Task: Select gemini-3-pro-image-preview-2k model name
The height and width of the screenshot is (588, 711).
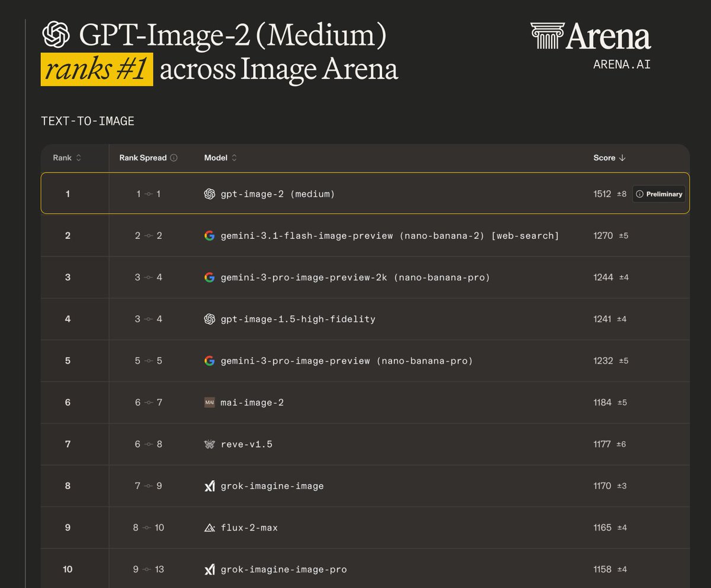Action: point(355,277)
